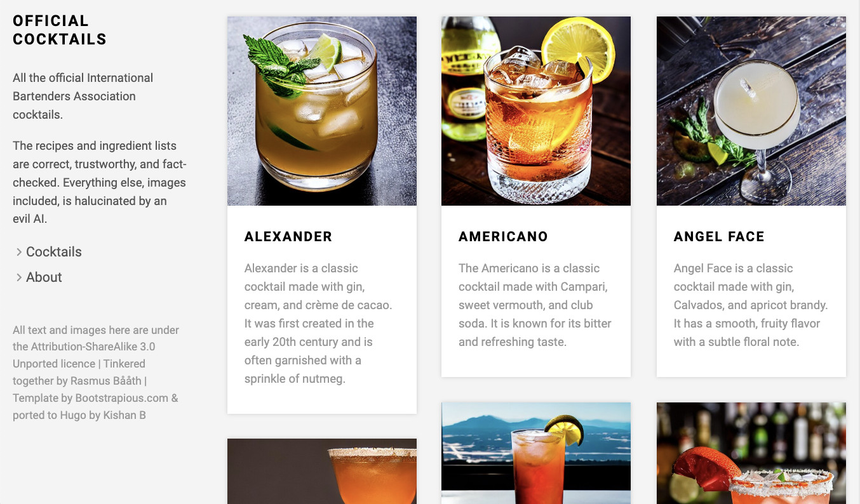Open the About menu item
Image resolution: width=860 pixels, height=504 pixels.
pos(44,277)
